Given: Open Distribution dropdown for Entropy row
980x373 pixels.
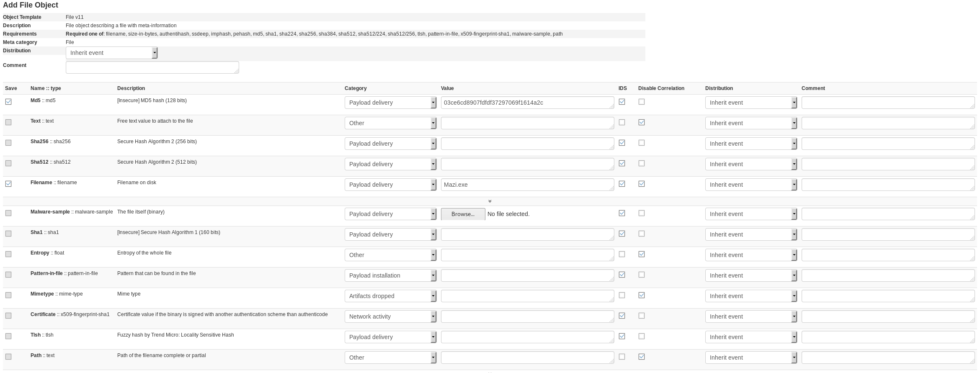Looking at the screenshot, I should click(x=750, y=255).
